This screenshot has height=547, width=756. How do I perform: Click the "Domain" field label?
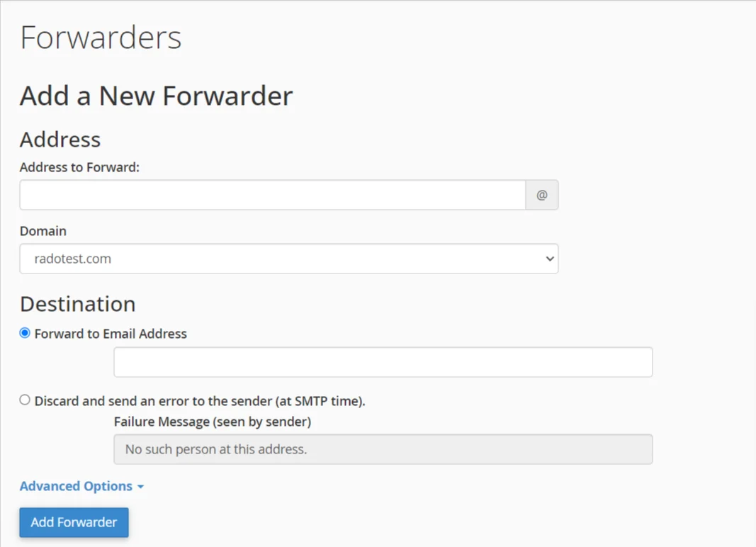43,231
